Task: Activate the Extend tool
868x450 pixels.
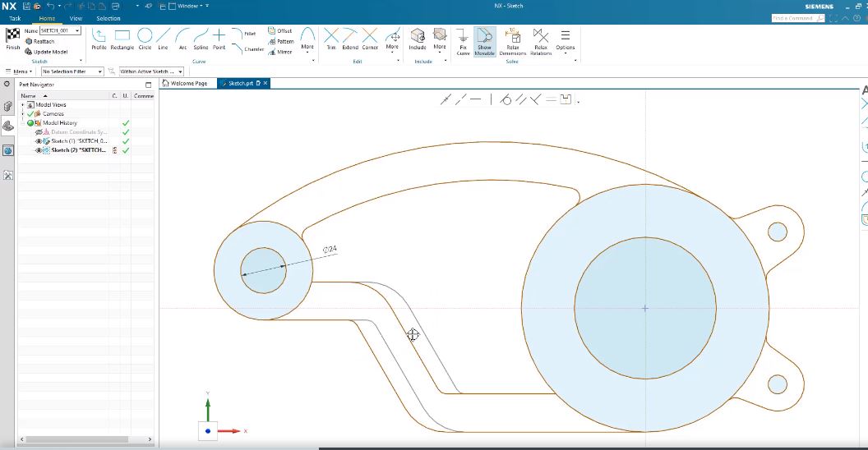Action: [350, 39]
